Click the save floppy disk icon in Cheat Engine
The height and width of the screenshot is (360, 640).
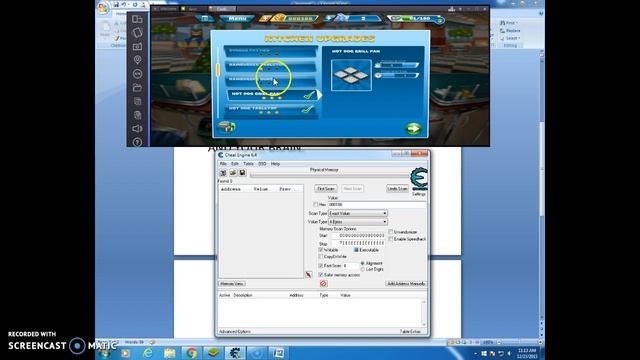[242, 173]
